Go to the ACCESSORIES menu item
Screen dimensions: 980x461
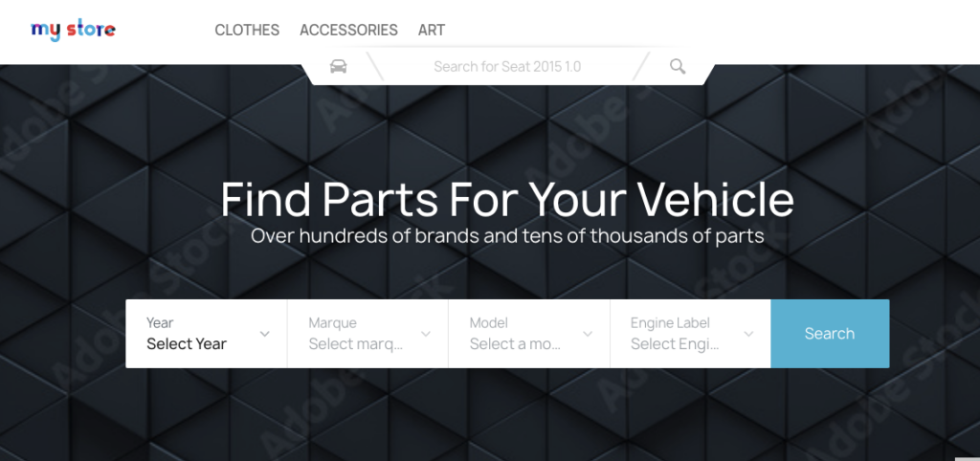(x=348, y=30)
